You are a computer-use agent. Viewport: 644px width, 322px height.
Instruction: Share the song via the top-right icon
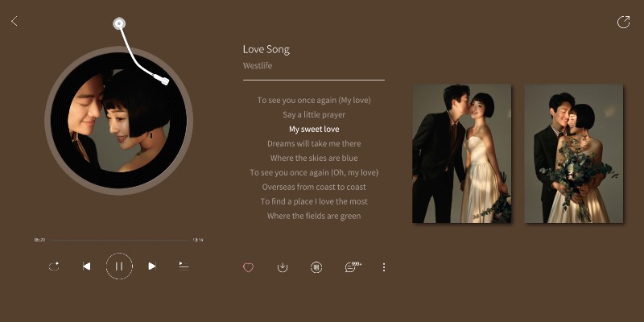pyautogui.click(x=623, y=22)
